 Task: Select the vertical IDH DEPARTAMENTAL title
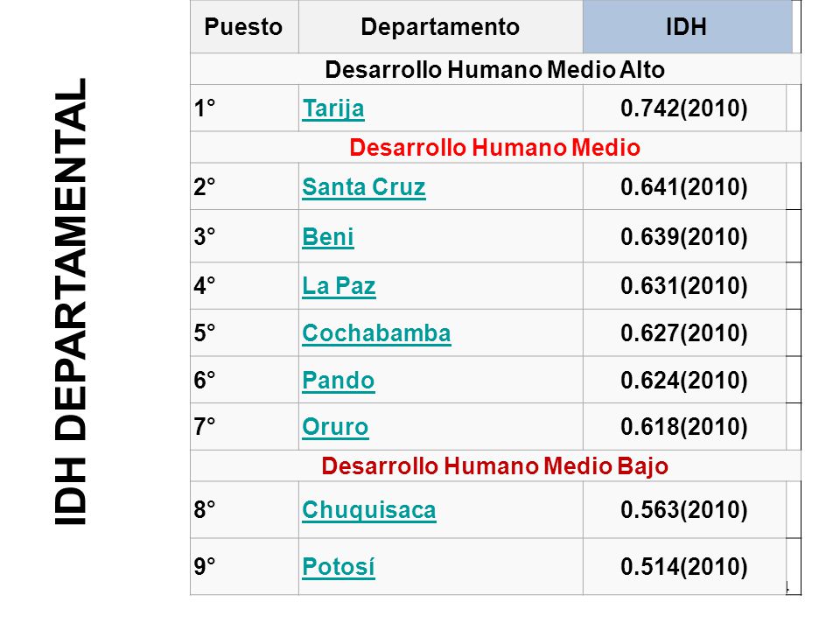click(71, 302)
